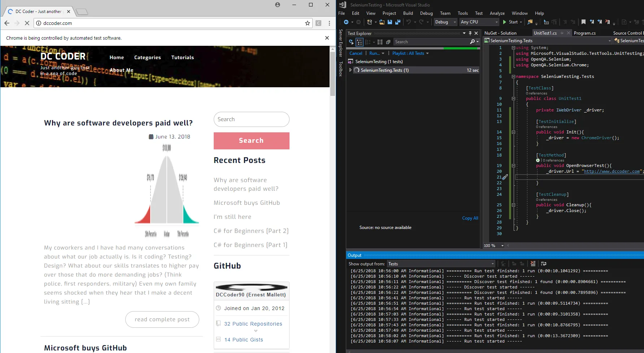
Task: Cancel the running test
Action: (356, 53)
